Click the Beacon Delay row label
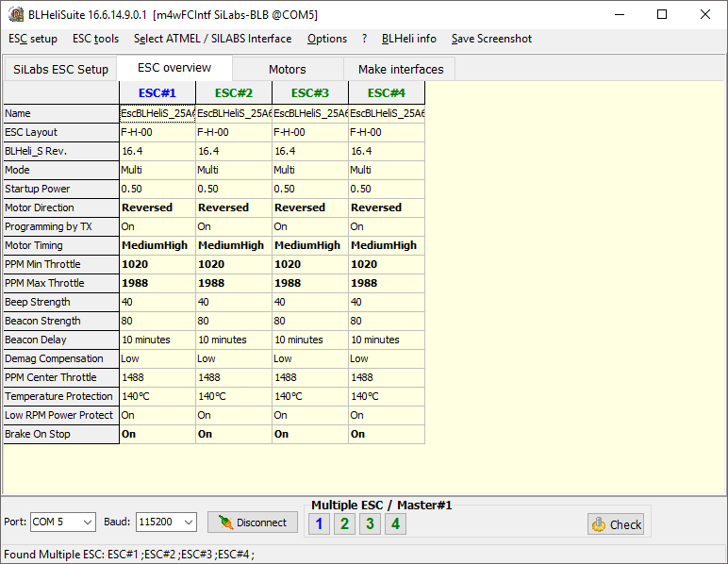Viewport: 728px width, 564px height. click(x=61, y=340)
